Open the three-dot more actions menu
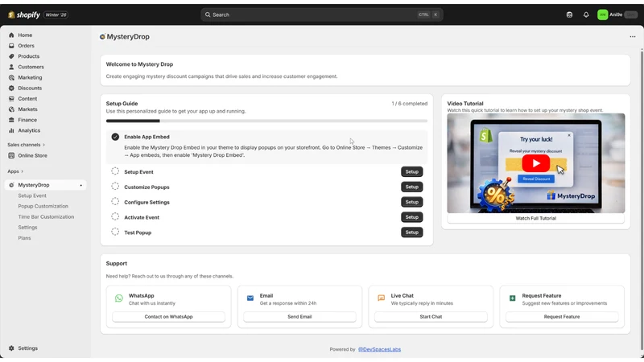644x362 pixels. tap(633, 36)
